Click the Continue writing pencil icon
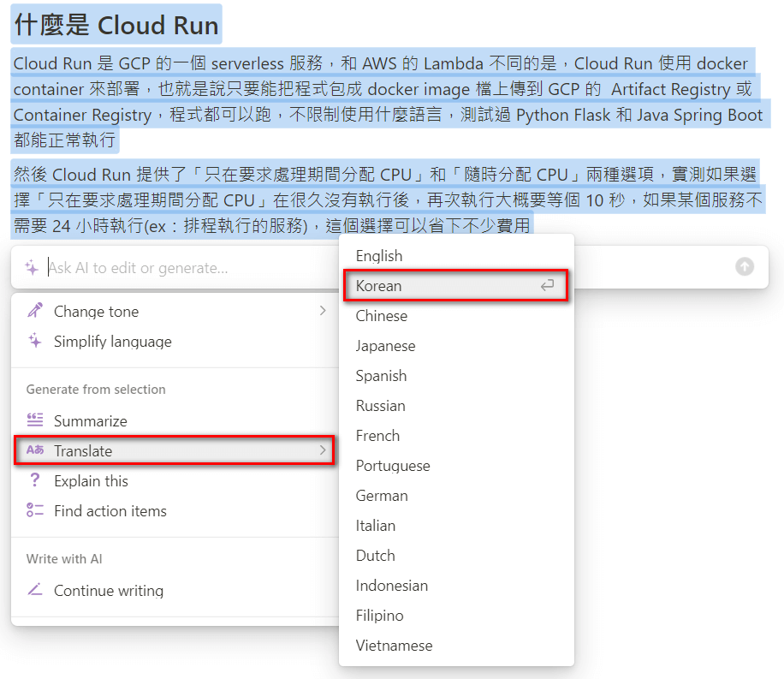This screenshot has height=679, width=784. (37, 590)
